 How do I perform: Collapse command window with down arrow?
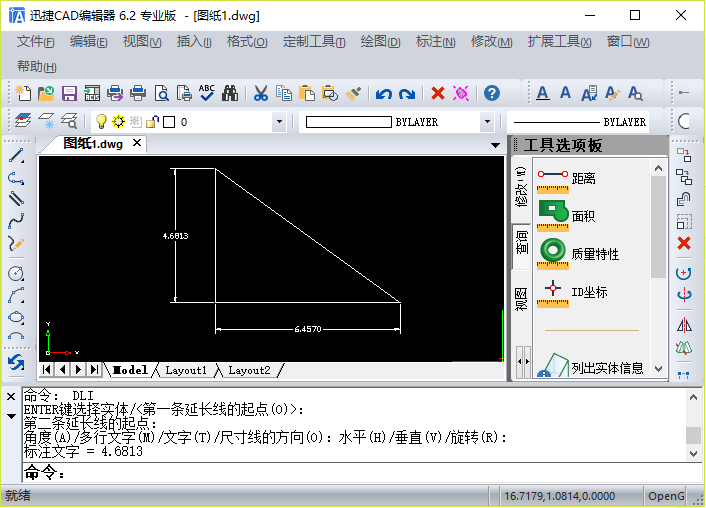click(x=11, y=417)
